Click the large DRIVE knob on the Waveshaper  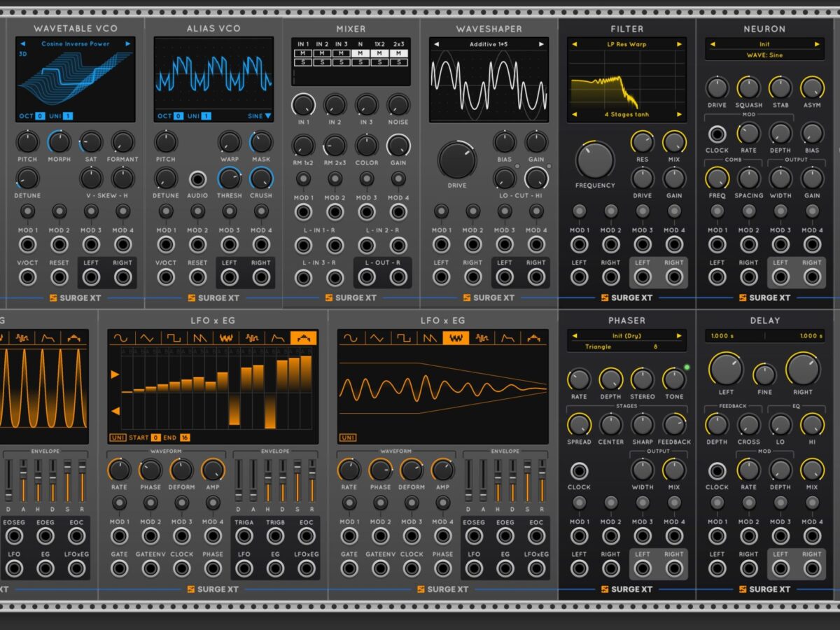coord(456,160)
